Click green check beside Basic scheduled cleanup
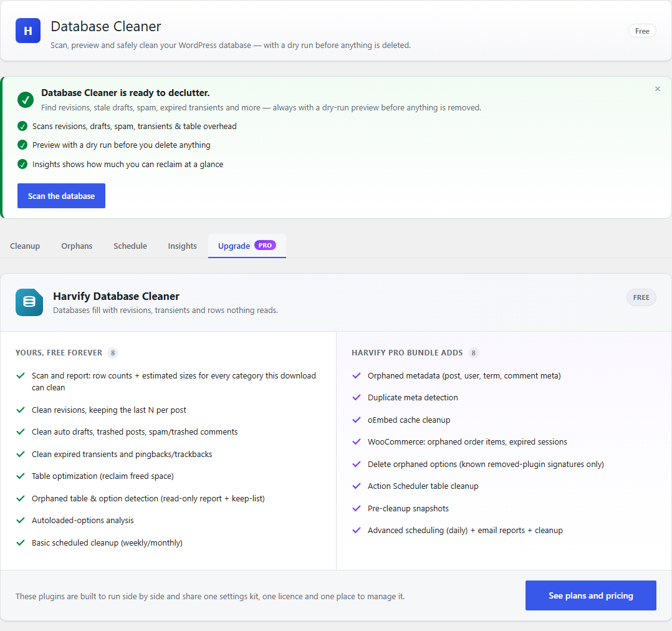Image resolution: width=672 pixels, height=631 pixels. point(21,542)
